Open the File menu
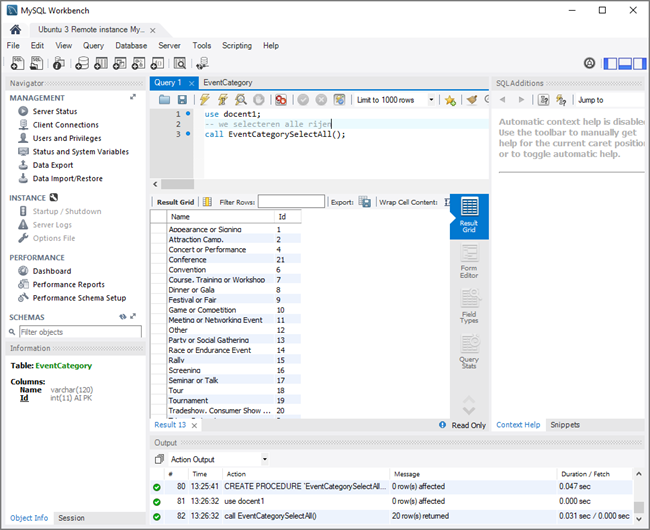The width and height of the screenshot is (650, 530). (13, 46)
